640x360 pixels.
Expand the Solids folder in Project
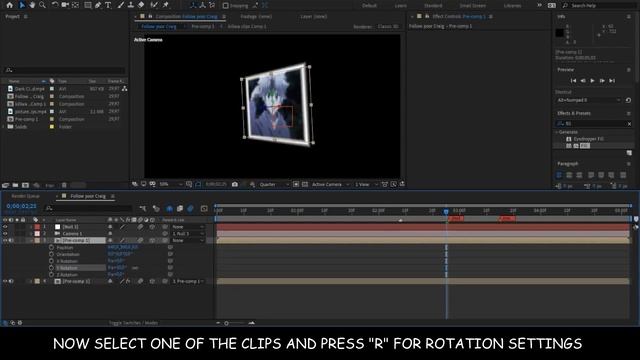tap(4, 127)
